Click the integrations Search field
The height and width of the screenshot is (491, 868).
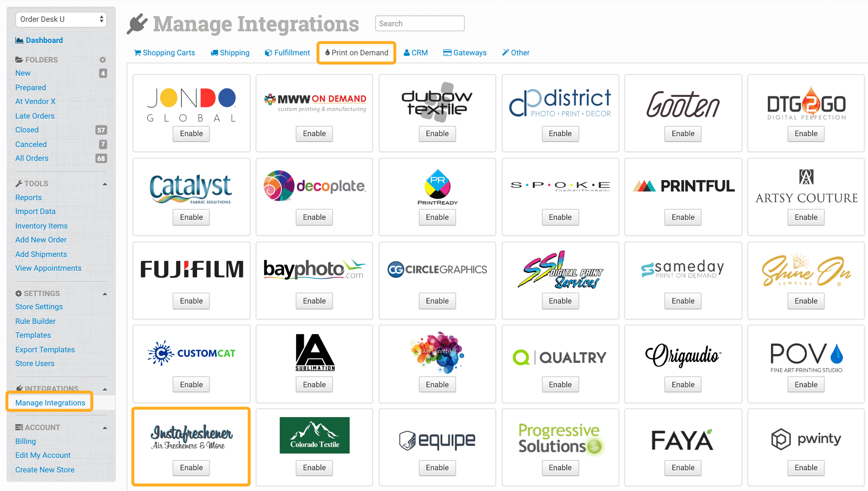point(420,23)
